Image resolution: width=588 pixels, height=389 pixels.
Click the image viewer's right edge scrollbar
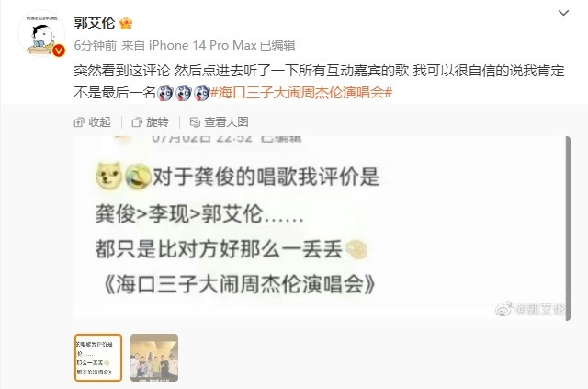568,228
